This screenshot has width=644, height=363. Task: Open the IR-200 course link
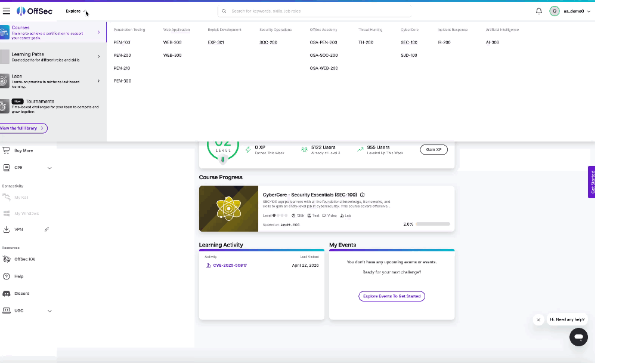tap(444, 42)
